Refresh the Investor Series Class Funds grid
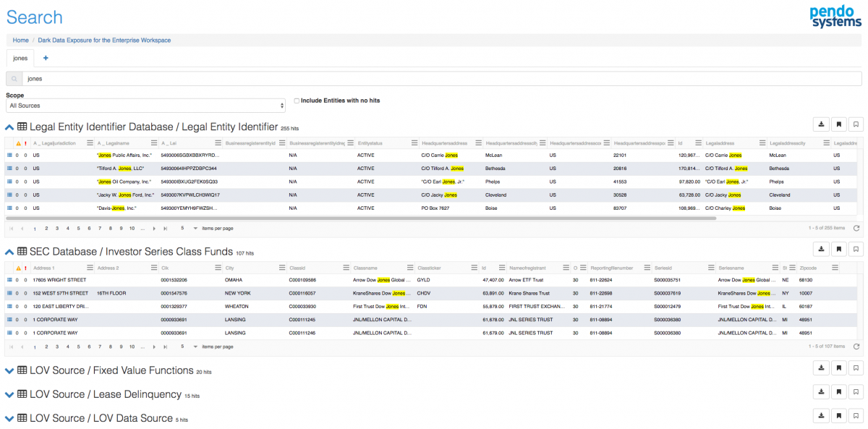 click(856, 347)
